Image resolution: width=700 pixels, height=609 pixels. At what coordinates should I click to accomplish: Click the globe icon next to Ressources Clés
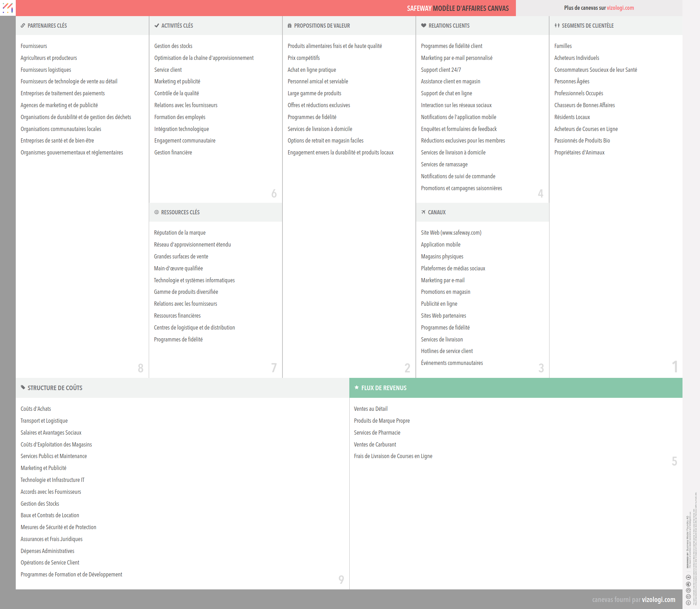(x=156, y=212)
